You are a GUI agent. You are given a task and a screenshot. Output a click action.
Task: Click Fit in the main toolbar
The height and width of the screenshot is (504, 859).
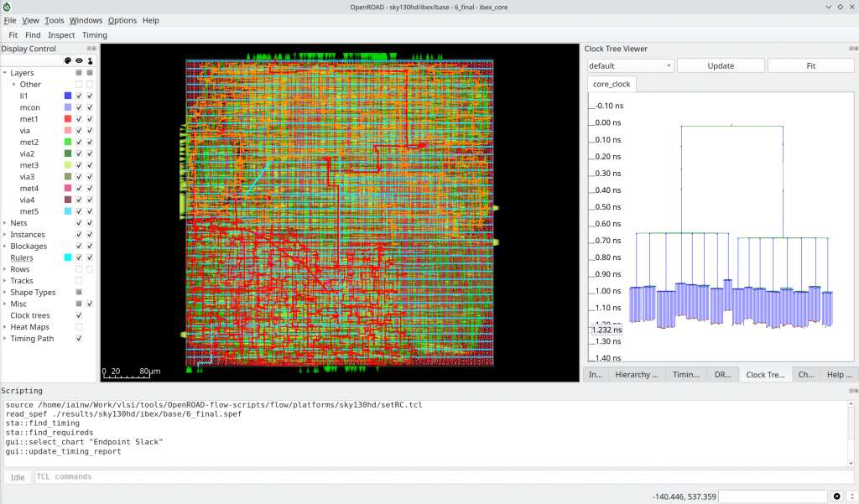(x=13, y=34)
